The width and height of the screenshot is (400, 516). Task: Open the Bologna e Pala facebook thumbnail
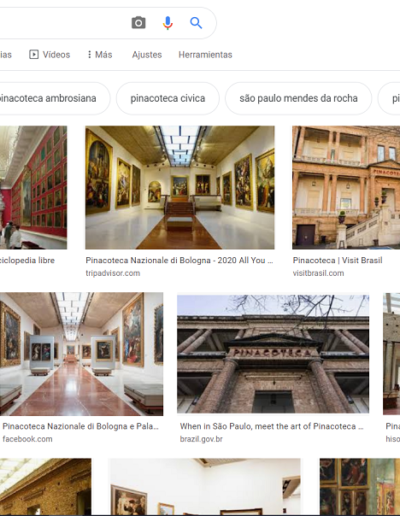point(81,354)
